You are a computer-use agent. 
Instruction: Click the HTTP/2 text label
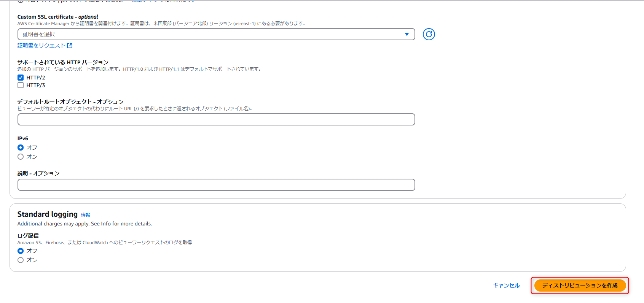[36, 78]
